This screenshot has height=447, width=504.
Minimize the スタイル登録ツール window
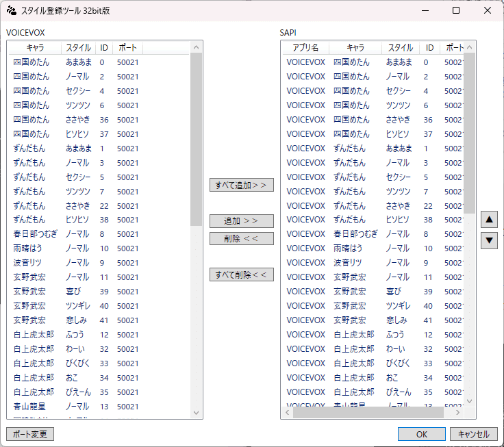tap(425, 10)
